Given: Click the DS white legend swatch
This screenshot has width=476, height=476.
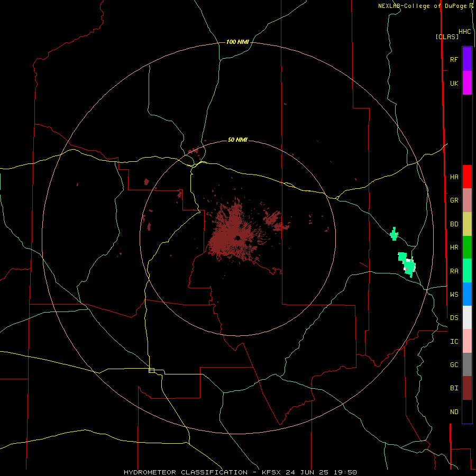Looking at the screenshot, I should 467,317.
